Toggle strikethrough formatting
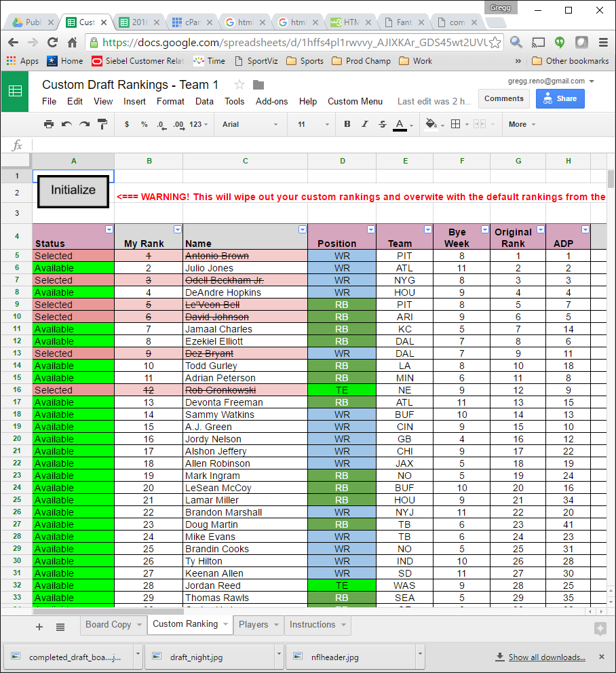 click(x=382, y=124)
